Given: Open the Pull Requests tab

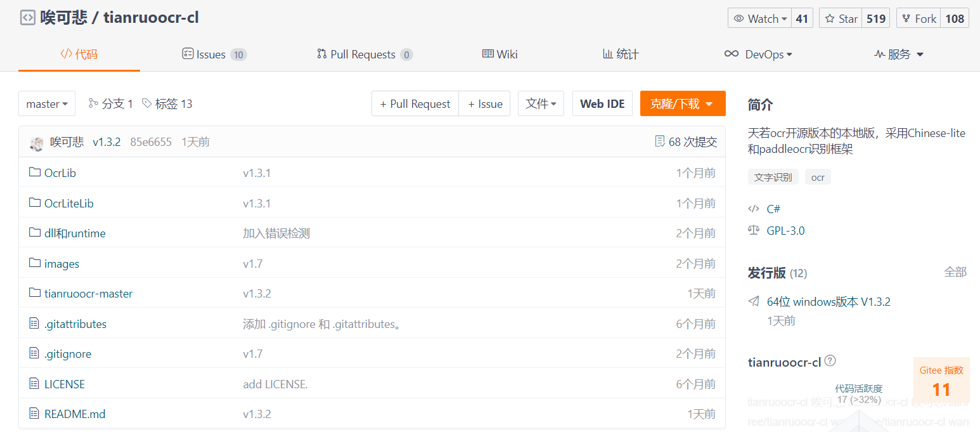Looking at the screenshot, I should pyautogui.click(x=365, y=55).
